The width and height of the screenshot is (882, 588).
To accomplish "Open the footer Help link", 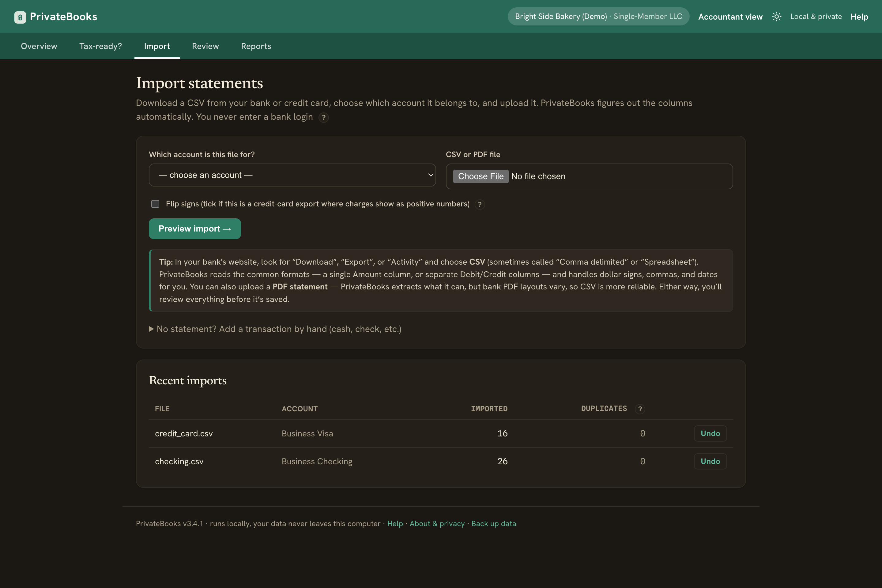I will point(395,523).
